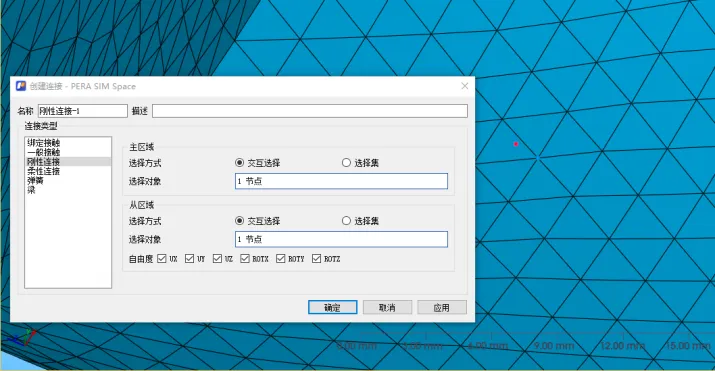Click the 从区域 选择对象 field

[x=341, y=239]
